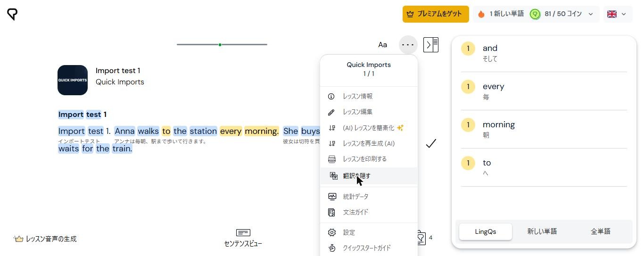The width and height of the screenshot is (644, 256).
Task: Click the word 'walks' in lesson
Action: (x=148, y=131)
